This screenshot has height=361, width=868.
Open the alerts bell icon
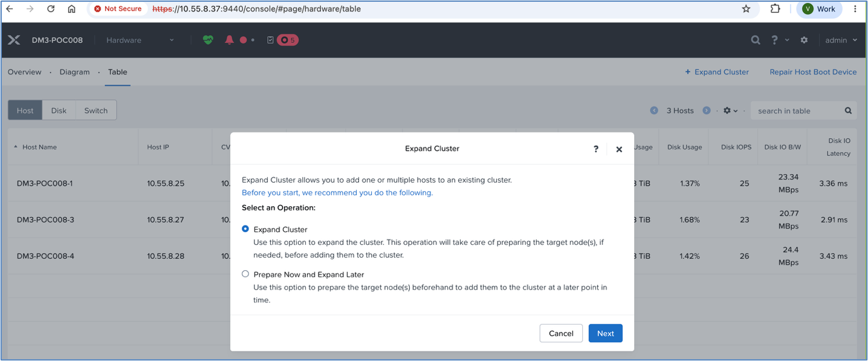229,40
